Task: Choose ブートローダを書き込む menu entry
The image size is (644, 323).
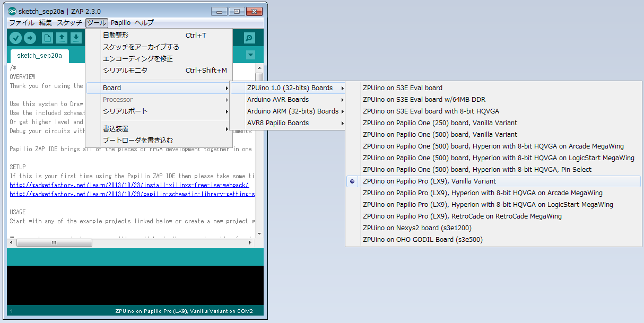Action: tap(159, 141)
